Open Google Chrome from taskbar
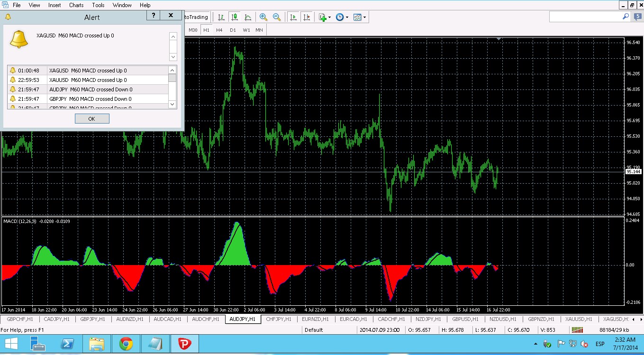The height and width of the screenshot is (355, 644). pos(126,344)
